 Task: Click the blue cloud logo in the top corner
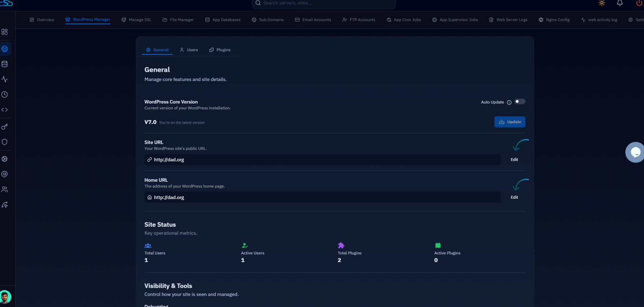point(6,3)
